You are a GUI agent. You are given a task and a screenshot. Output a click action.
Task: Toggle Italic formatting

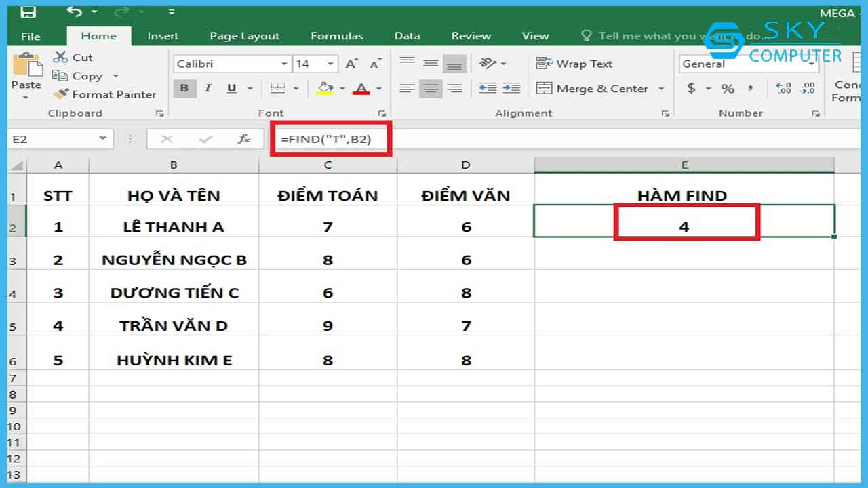208,88
